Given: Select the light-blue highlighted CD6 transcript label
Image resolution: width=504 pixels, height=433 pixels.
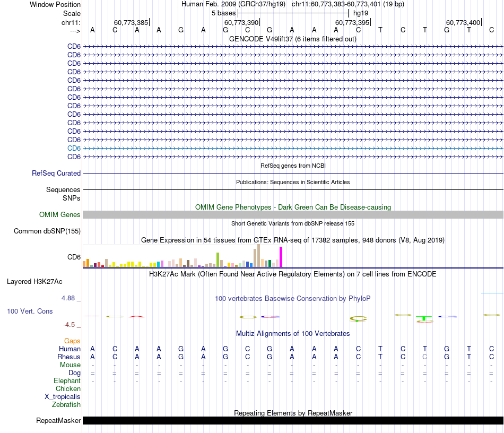Looking at the screenshot, I should tap(74, 148).
